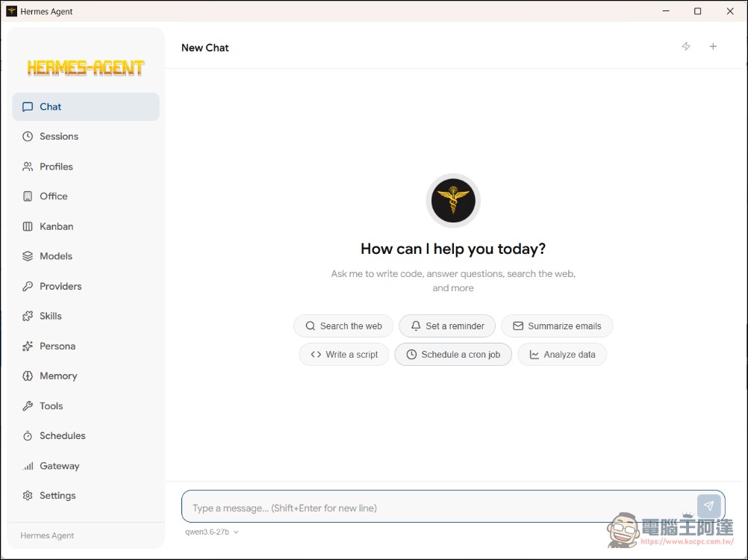
Task: Click the New Chat title text
Action: [x=205, y=48]
